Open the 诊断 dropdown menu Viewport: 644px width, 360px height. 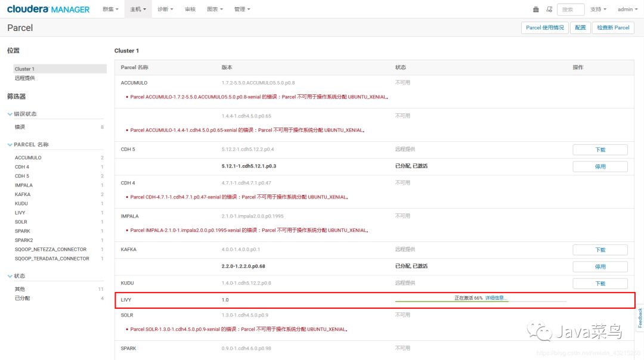click(165, 9)
